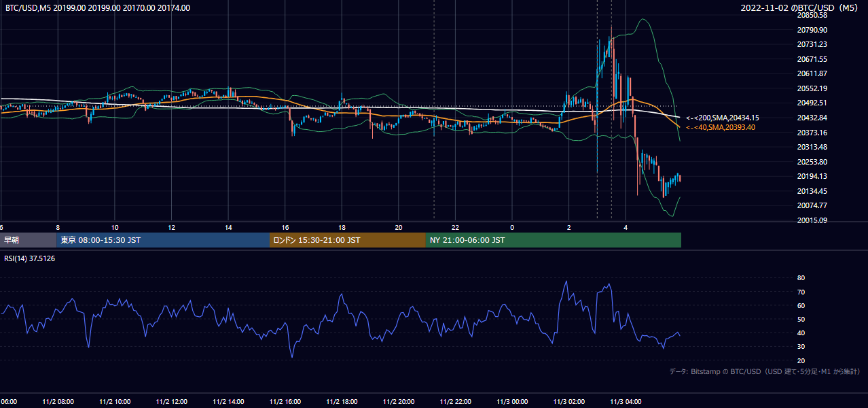Screen dimensions: 868x408
Task: Click the 11/2 12:00 date axis label
Action: click(171, 402)
